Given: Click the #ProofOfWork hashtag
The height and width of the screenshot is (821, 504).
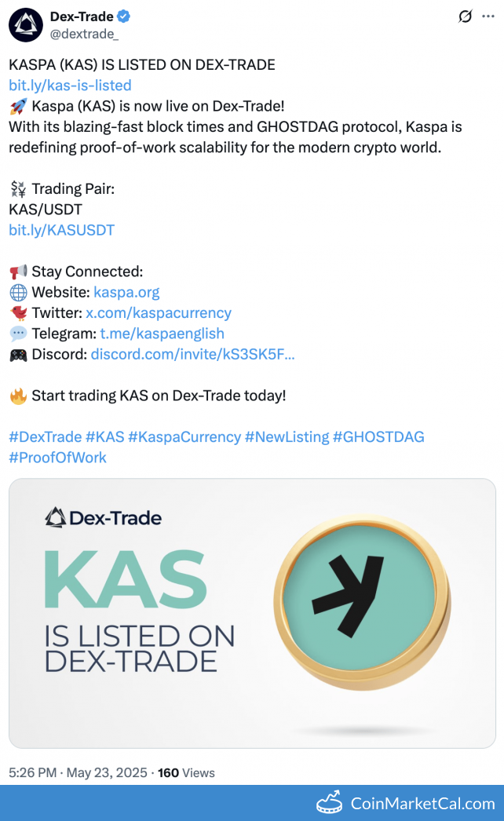Looking at the screenshot, I should tap(57, 457).
